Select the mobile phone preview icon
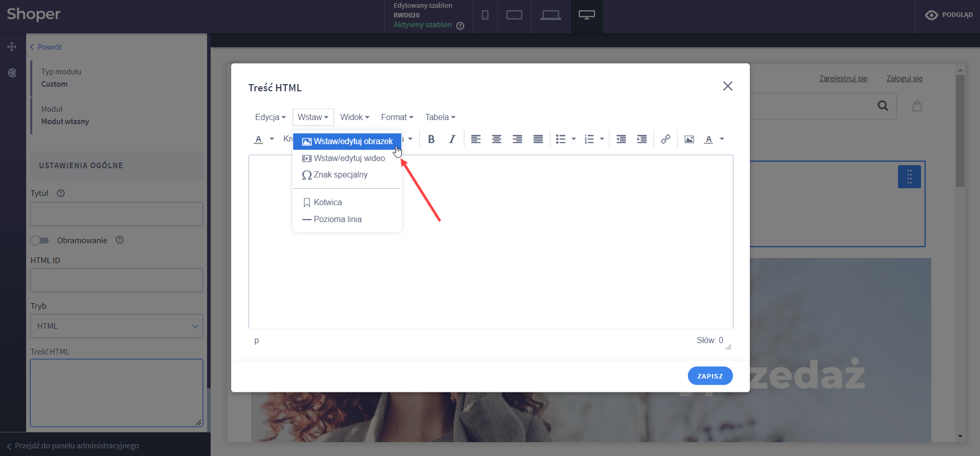 tap(485, 15)
